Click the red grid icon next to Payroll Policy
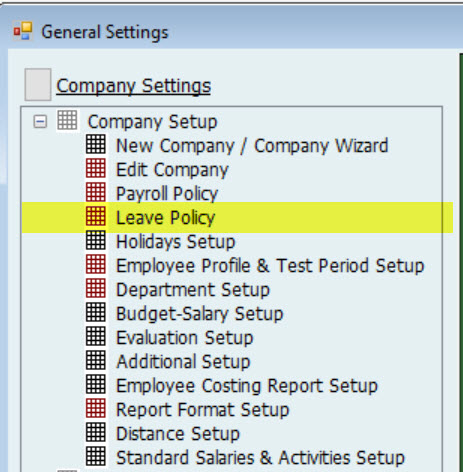The height and width of the screenshot is (472, 463). 96,192
